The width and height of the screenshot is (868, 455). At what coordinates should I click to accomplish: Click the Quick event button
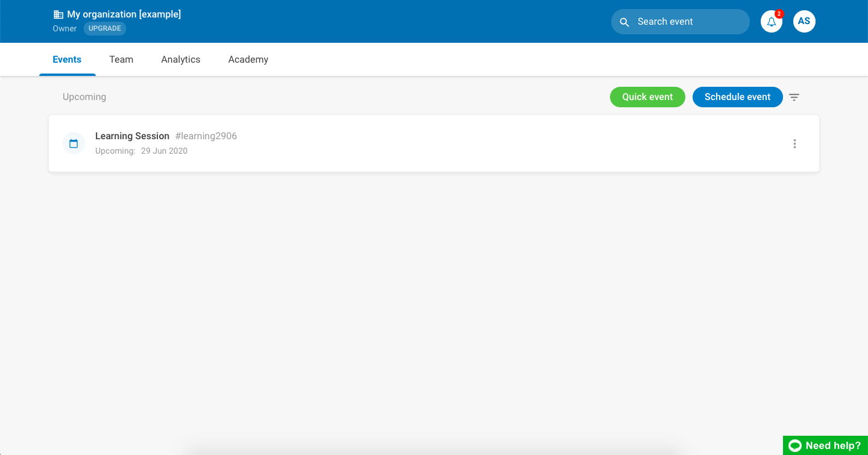(x=647, y=97)
